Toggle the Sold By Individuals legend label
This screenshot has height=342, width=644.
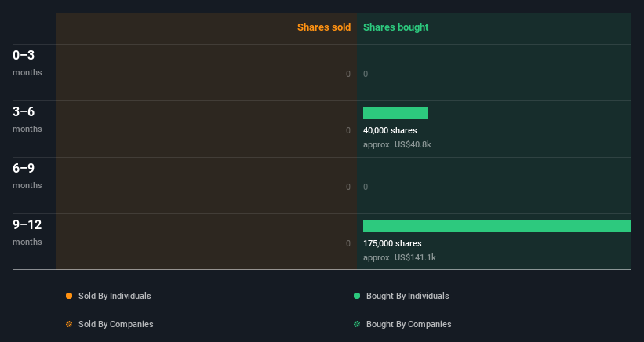(x=115, y=296)
